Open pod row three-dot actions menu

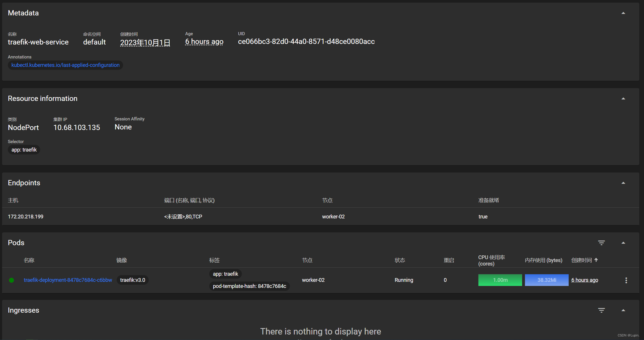(x=626, y=280)
